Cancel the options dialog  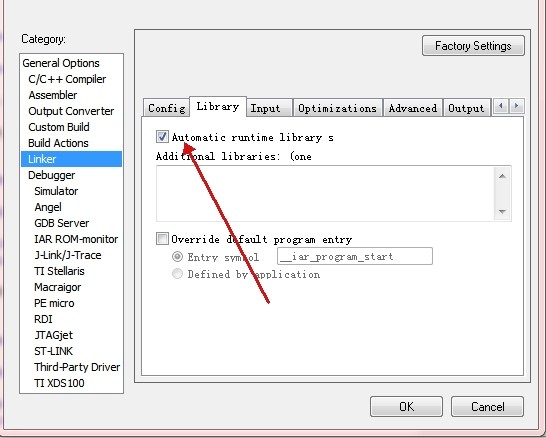click(487, 406)
